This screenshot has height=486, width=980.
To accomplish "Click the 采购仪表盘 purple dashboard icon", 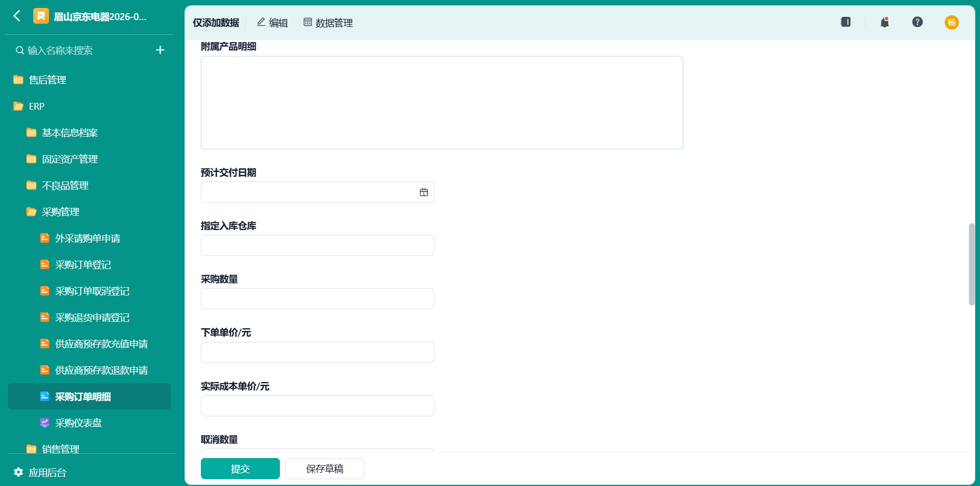I will pyautogui.click(x=45, y=423).
